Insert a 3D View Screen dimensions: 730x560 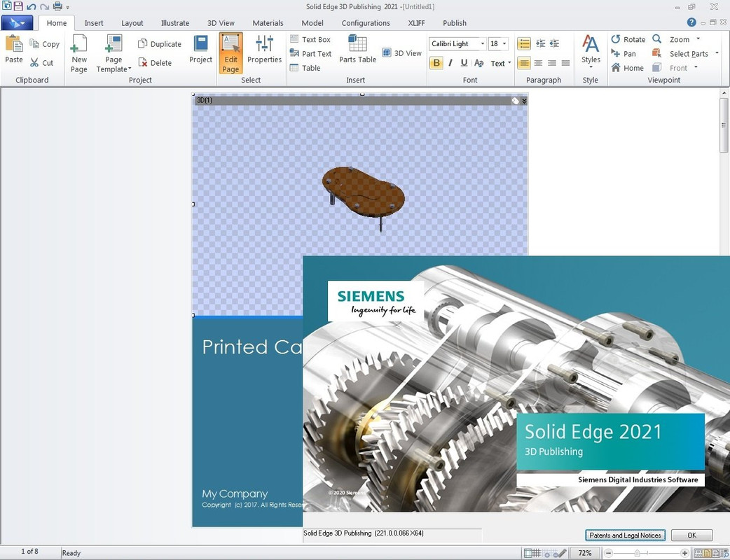(x=401, y=53)
